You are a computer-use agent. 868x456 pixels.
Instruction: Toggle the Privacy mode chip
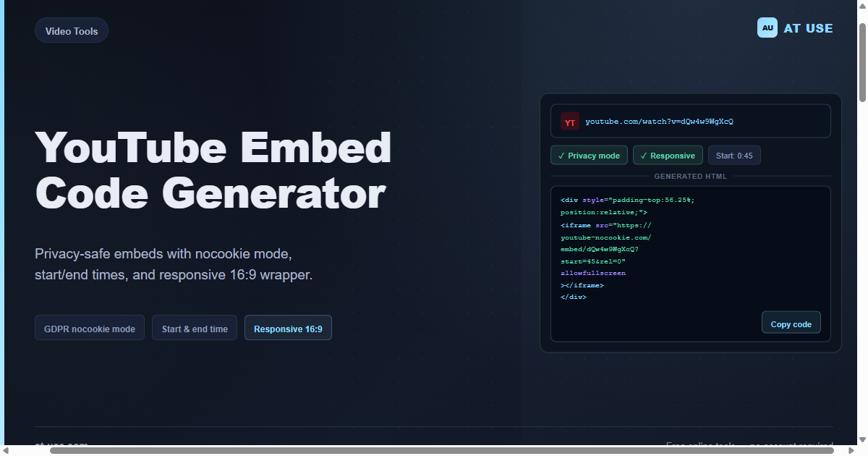[x=589, y=156]
